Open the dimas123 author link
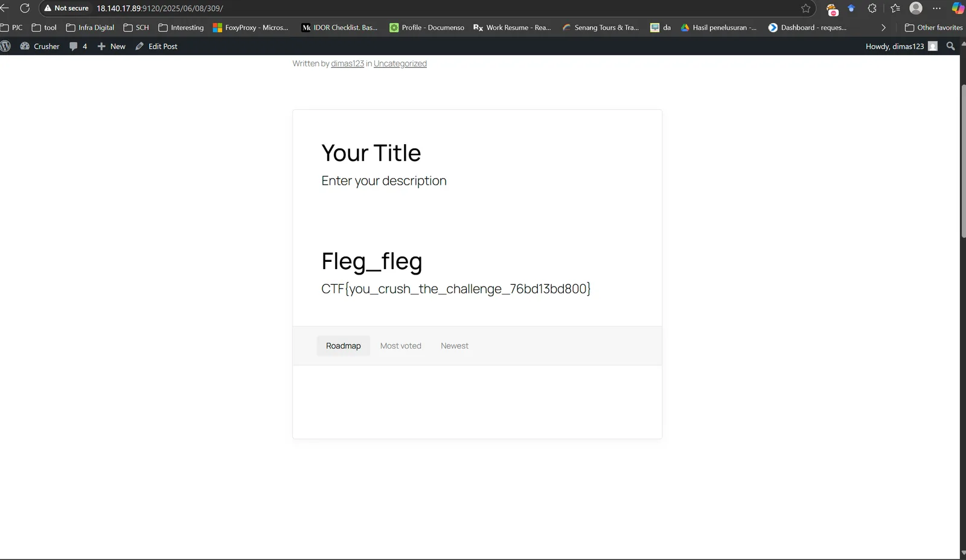Viewport: 966px width, 560px height. 347,63
